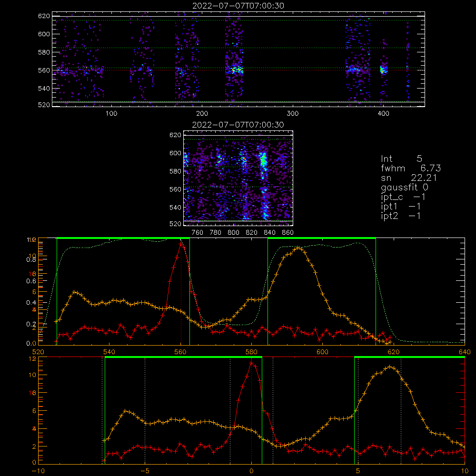Click x-axis label 600 of third profile plot
This screenshot has height=476, width=476.
[x=322, y=352]
